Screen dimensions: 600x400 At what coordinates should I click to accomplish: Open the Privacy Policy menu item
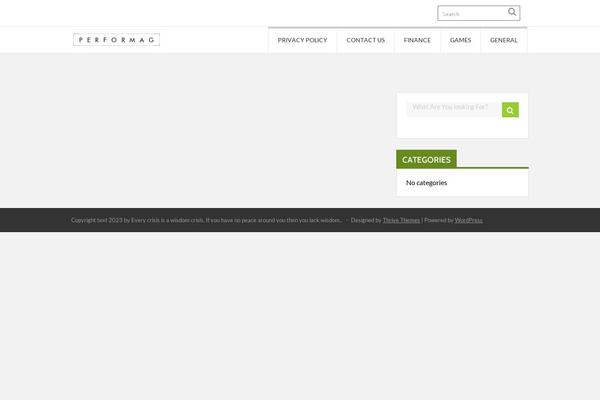point(302,40)
